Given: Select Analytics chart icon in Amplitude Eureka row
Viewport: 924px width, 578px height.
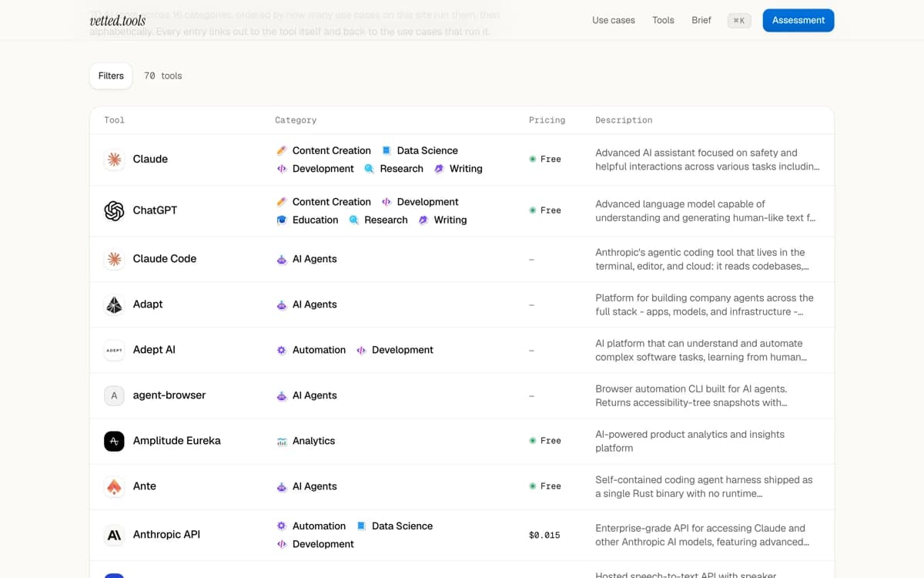Looking at the screenshot, I should (x=282, y=441).
